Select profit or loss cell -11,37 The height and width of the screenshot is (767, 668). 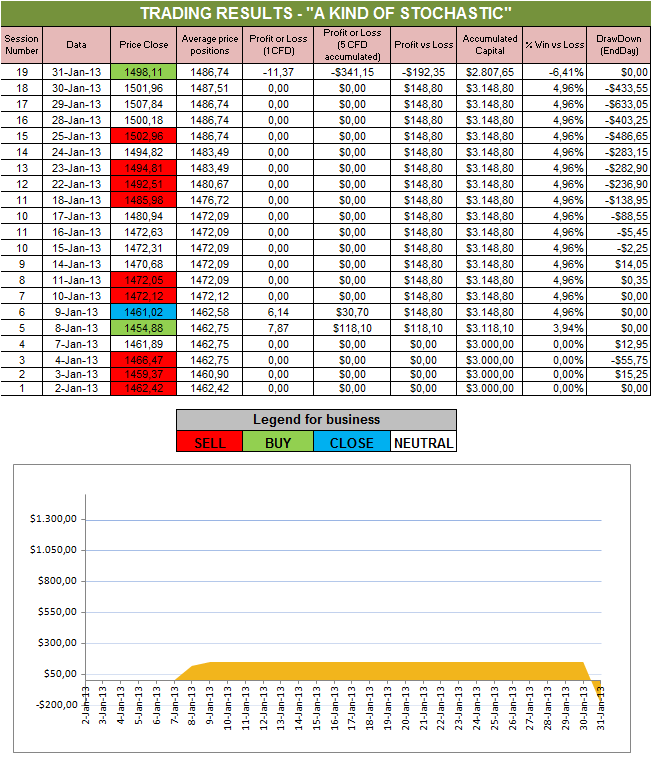click(x=278, y=72)
